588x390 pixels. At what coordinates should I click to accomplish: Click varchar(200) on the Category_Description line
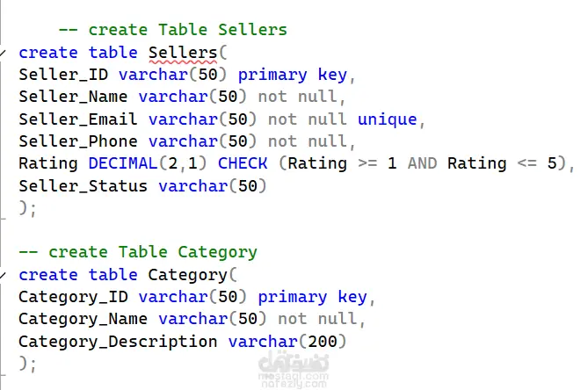(287, 342)
